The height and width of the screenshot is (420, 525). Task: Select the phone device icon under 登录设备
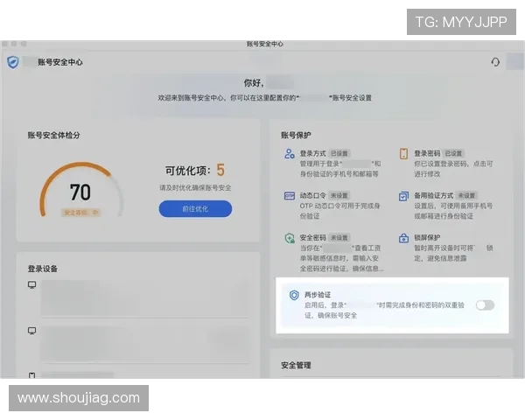click(x=31, y=375)
